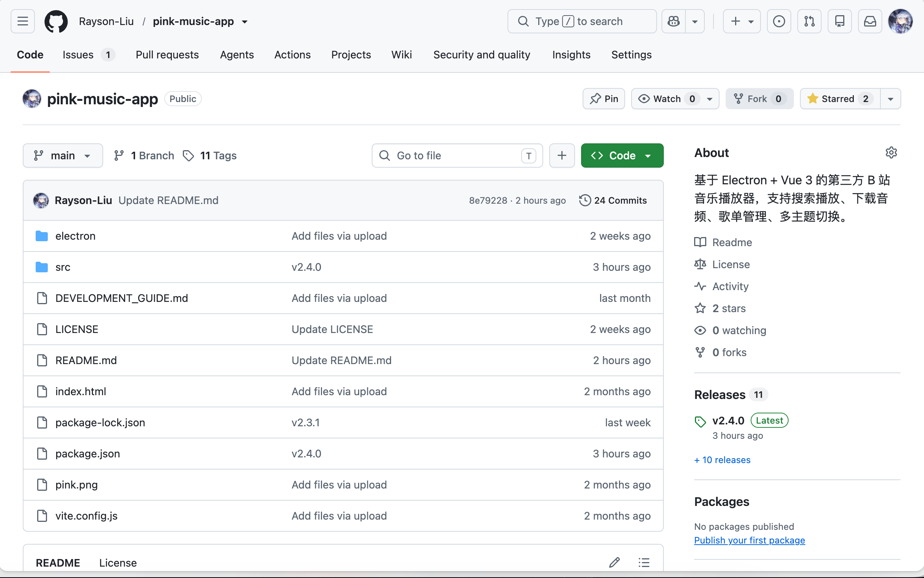The image size is (924, 578).
Task: Click Publish your first package link
Action: (749, 540)
